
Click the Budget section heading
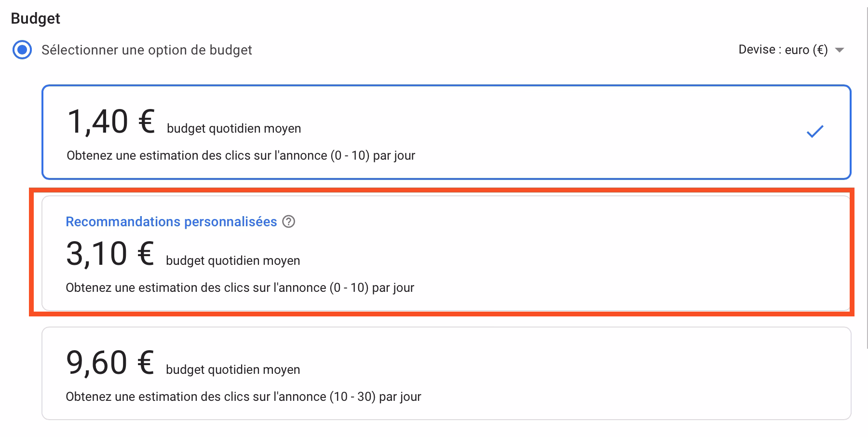(x=36, y=18)
